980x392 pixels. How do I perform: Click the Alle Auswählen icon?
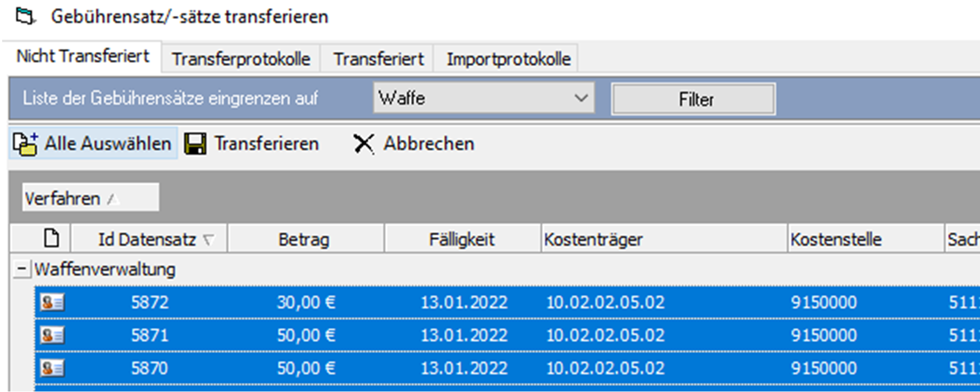[25, 144]
